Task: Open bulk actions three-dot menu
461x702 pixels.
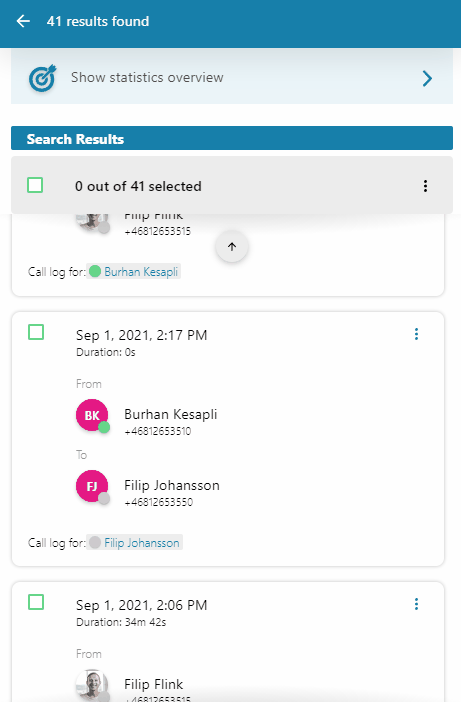Action: [x=425, y=186]
